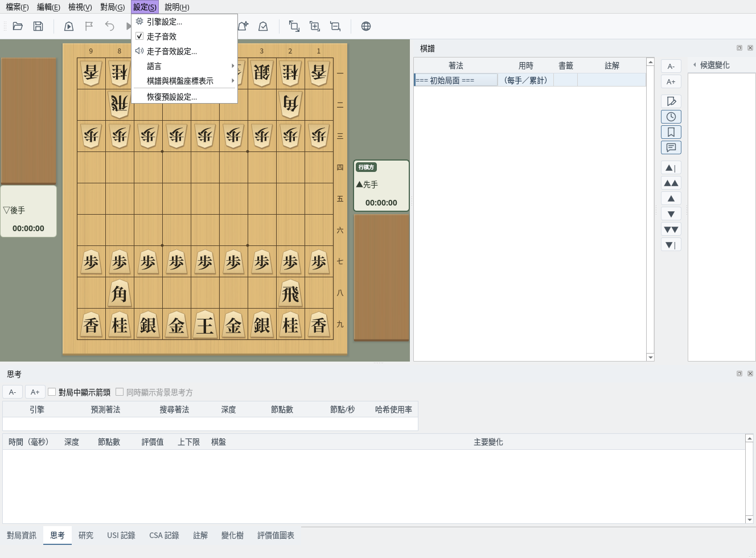Jump to the last move in the kifu
The width and height of the screenshot is (756, 558).
click(x=671, y=245)
